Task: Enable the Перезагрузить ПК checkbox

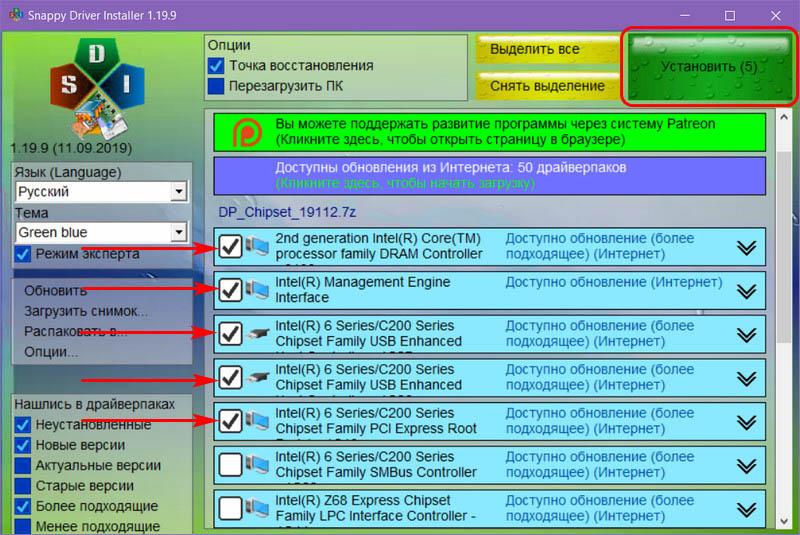Action: point(216,86)
